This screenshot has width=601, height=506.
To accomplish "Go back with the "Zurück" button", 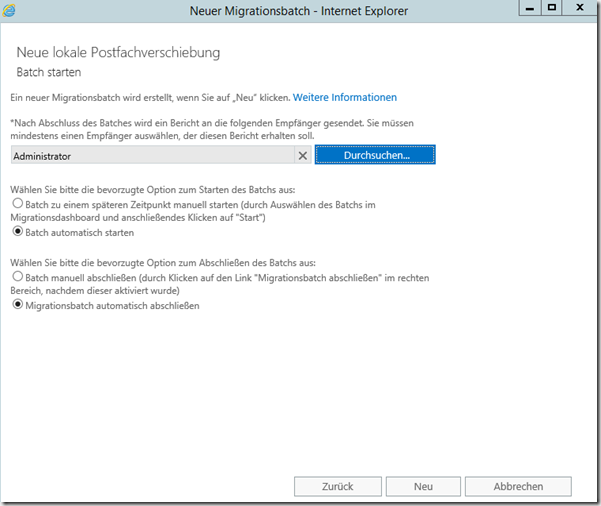I will click(x=338, y=486).
